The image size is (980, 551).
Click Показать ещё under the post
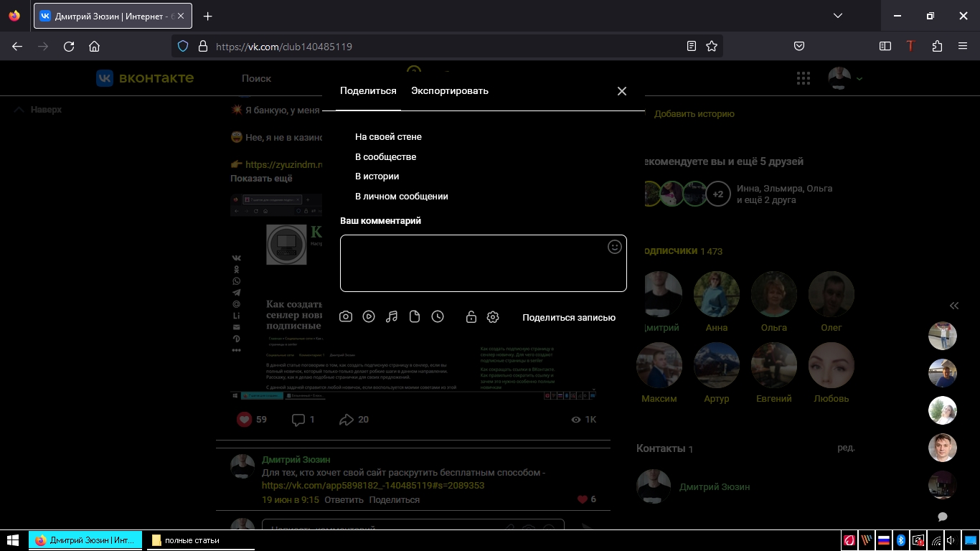[x=261, y=178]
